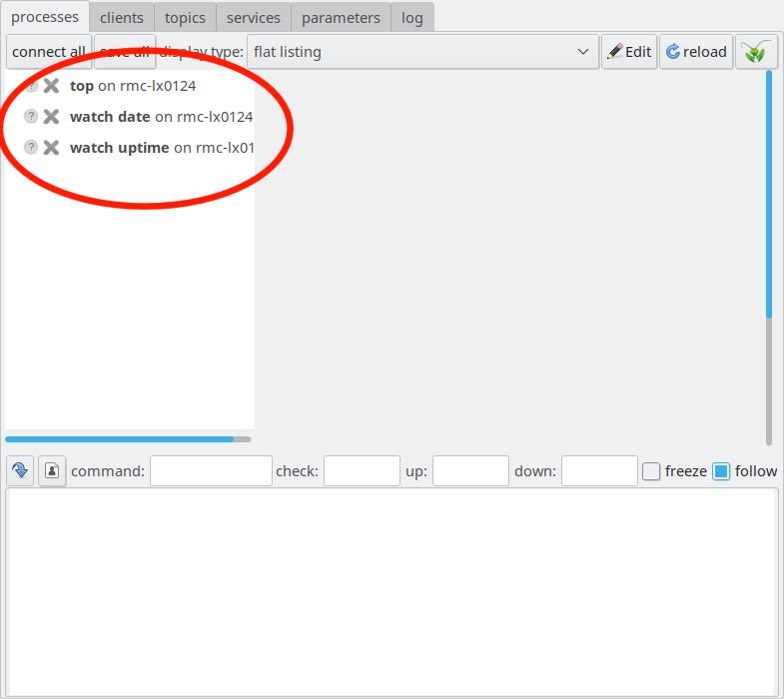Click question mark icon beside watch date
The width and height of the screenshot is (784, 699).
click(x=31, y=116)
